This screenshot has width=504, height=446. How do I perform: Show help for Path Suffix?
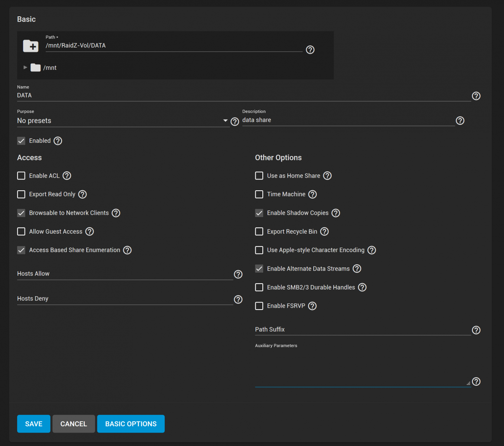click(x=476, y=330)
